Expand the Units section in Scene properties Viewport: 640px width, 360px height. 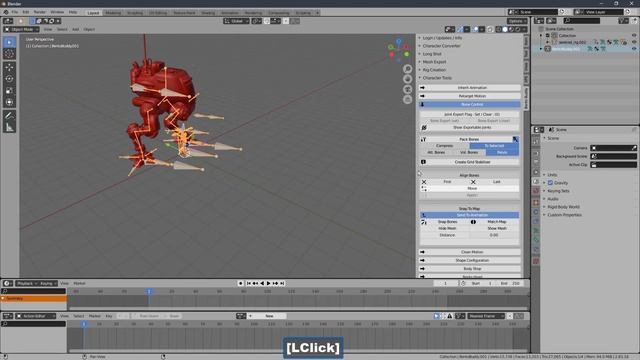552,175
